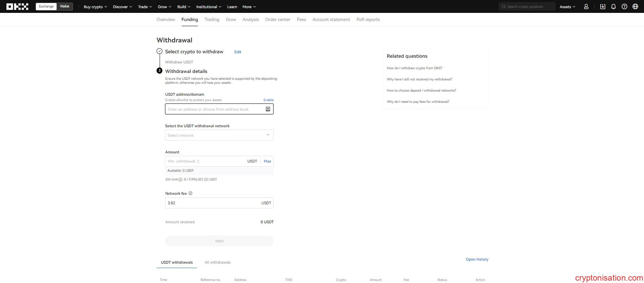Expand the Select network dropdown

pyautogui.click(x=219, y=135)
